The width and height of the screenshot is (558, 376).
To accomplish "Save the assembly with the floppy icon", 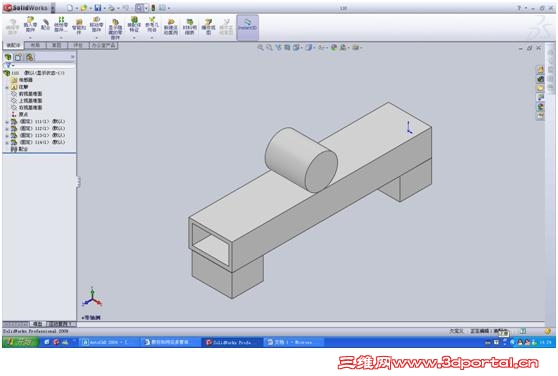I will 98,7.
